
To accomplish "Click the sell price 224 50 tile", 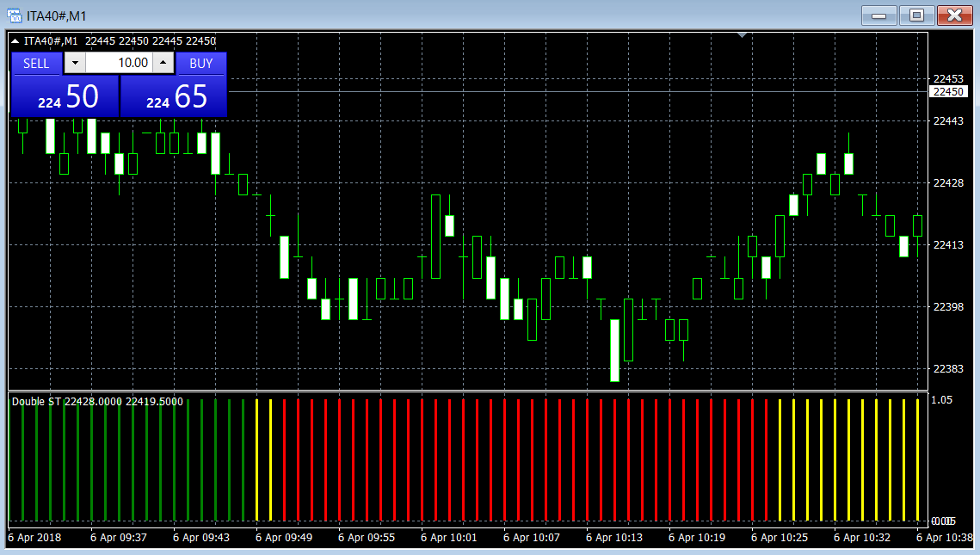I will [x=65, y=96].
